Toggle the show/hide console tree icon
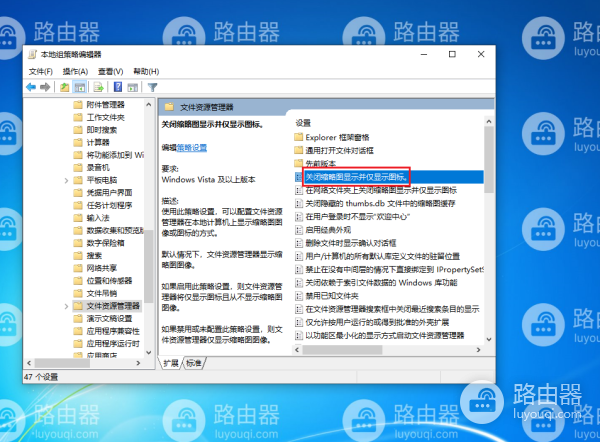This screenshot has width=600, height=442. (x=80, y=87)
